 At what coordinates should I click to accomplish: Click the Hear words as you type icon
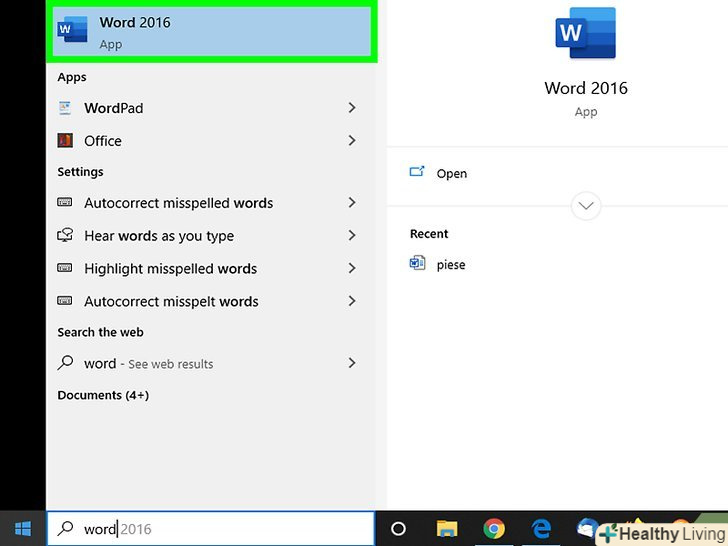click(65, 235)
